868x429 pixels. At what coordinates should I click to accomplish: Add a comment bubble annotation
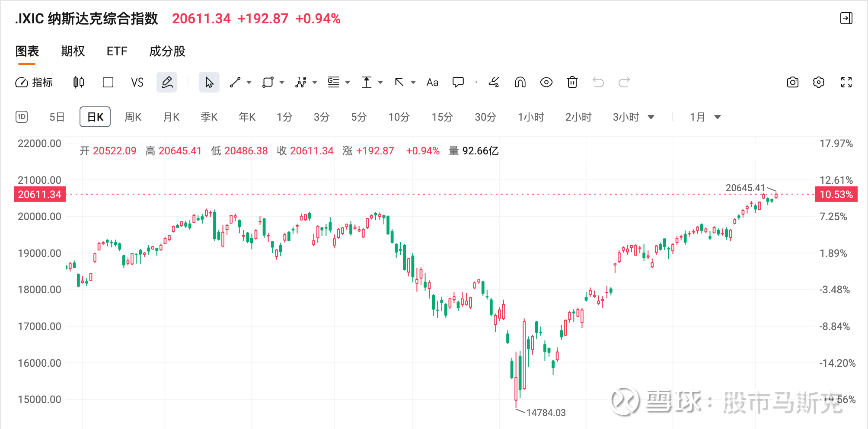click(x=458, y=82)
